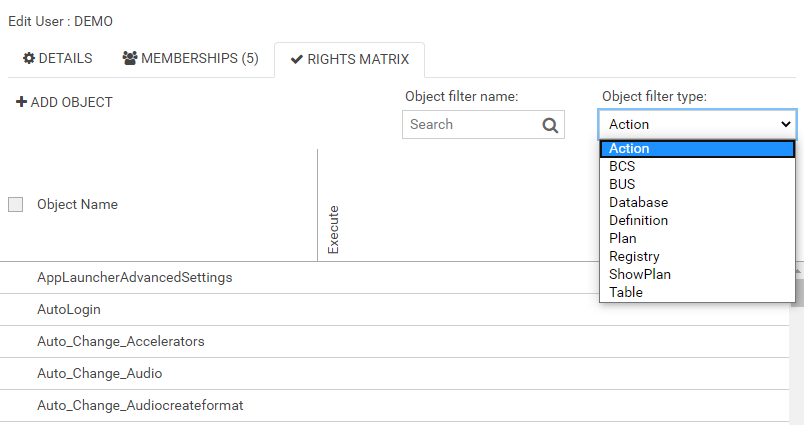This screenshot has width=804, height=425.
Task: Click the gear icon on DETAILS tab
Action: pos(29,59)
